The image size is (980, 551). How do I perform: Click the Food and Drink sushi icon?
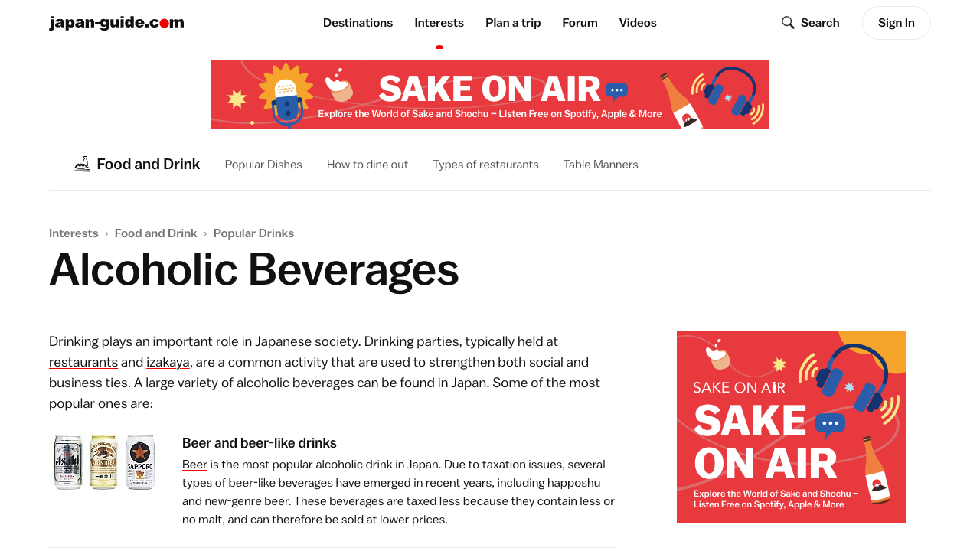82,164
